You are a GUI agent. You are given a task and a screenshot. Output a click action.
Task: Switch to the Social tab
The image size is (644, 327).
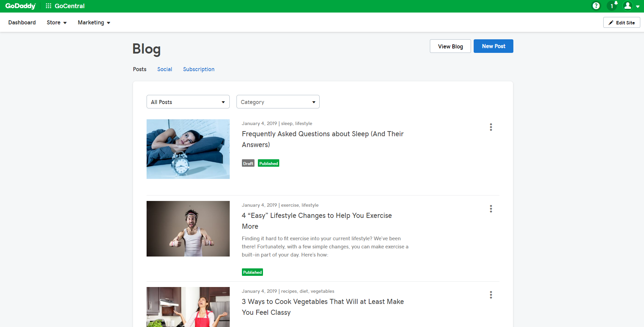click(165, 69)
